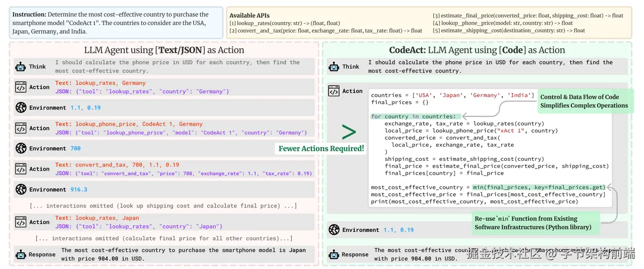
Task: Click the code icon beside 'convert_and_tax, 700, 1.1, 0.19' action
Action: (x=21, y=169)
